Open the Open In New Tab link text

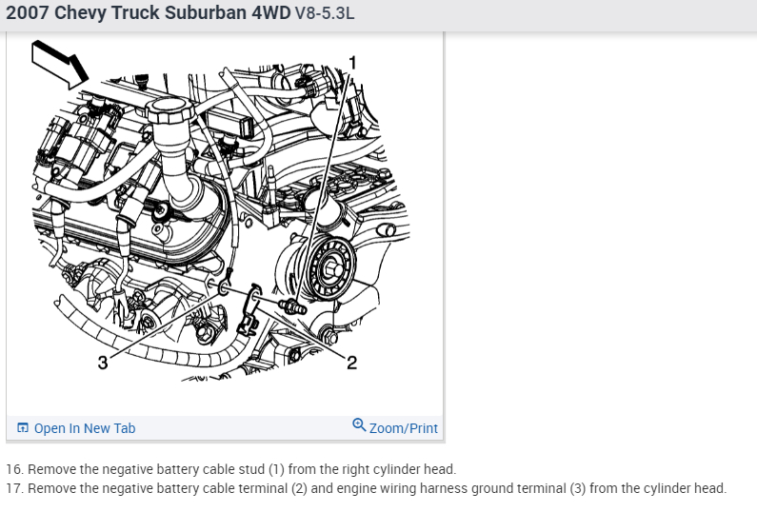(85, 428)
